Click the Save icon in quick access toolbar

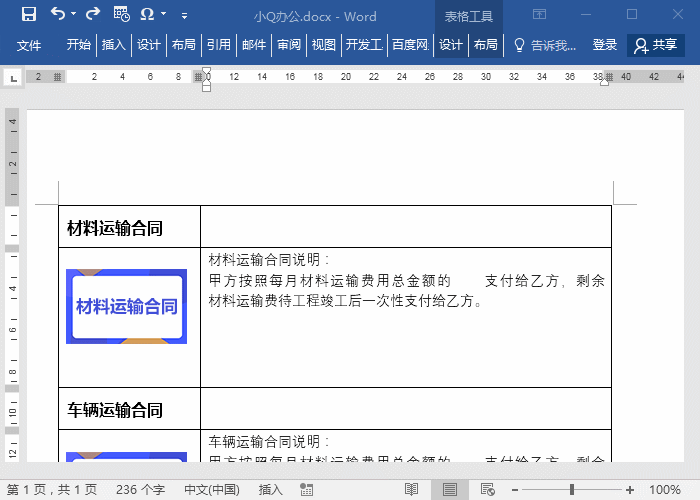coord(29,14)
